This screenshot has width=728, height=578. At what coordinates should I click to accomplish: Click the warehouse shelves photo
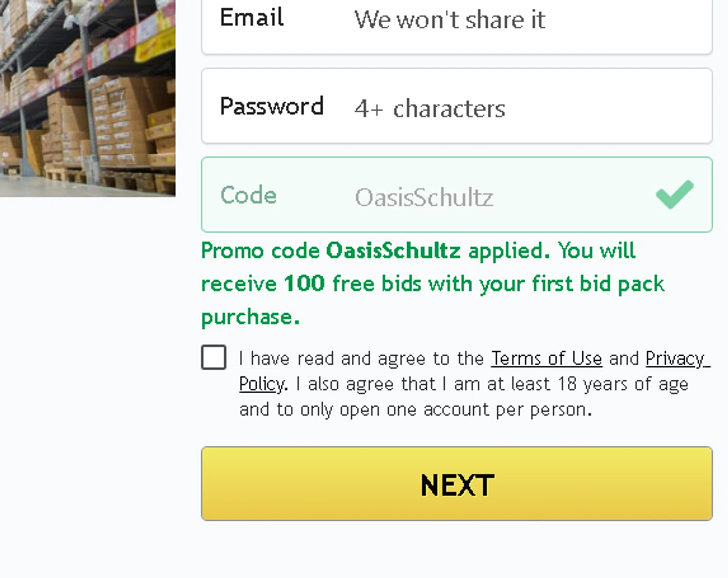[87, 97]
